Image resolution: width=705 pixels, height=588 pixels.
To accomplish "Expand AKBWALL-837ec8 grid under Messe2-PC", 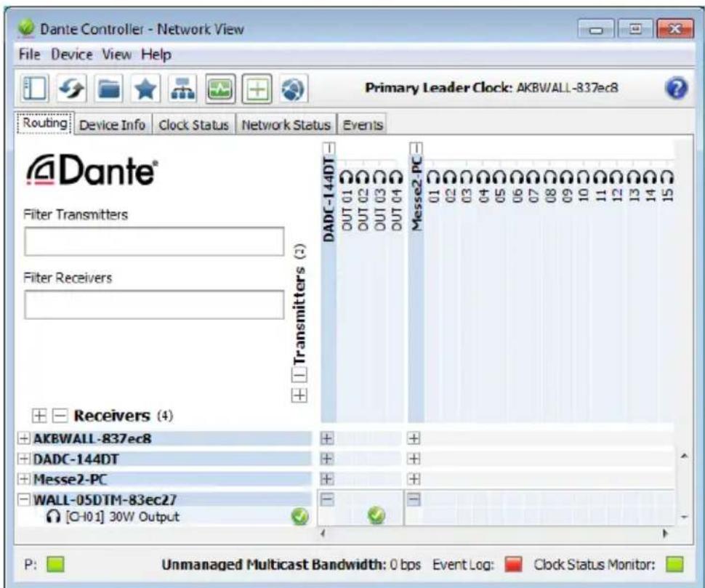I will 414,438.
